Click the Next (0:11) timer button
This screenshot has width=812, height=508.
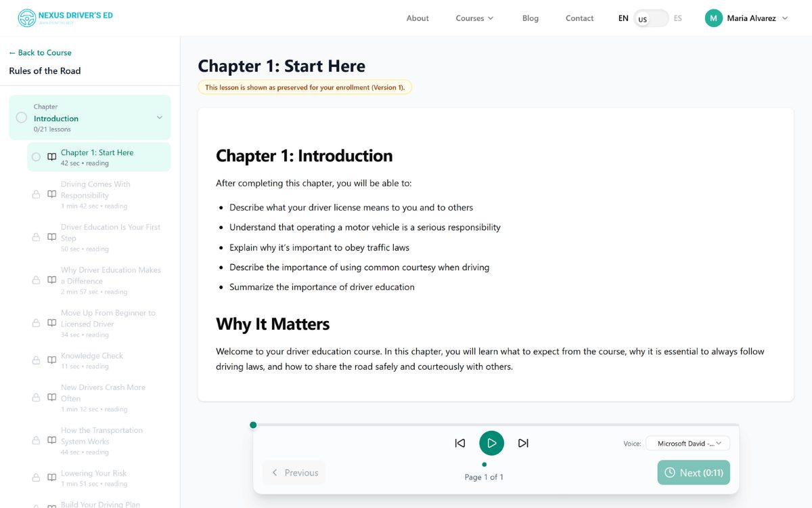click(x=694, y=473)
